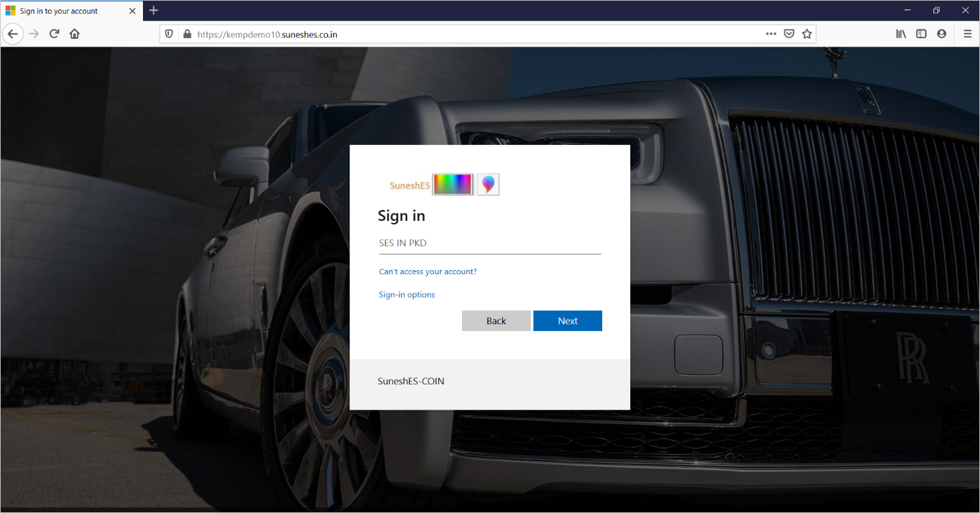Open the page actions ellipsis menu

(771, 33)
